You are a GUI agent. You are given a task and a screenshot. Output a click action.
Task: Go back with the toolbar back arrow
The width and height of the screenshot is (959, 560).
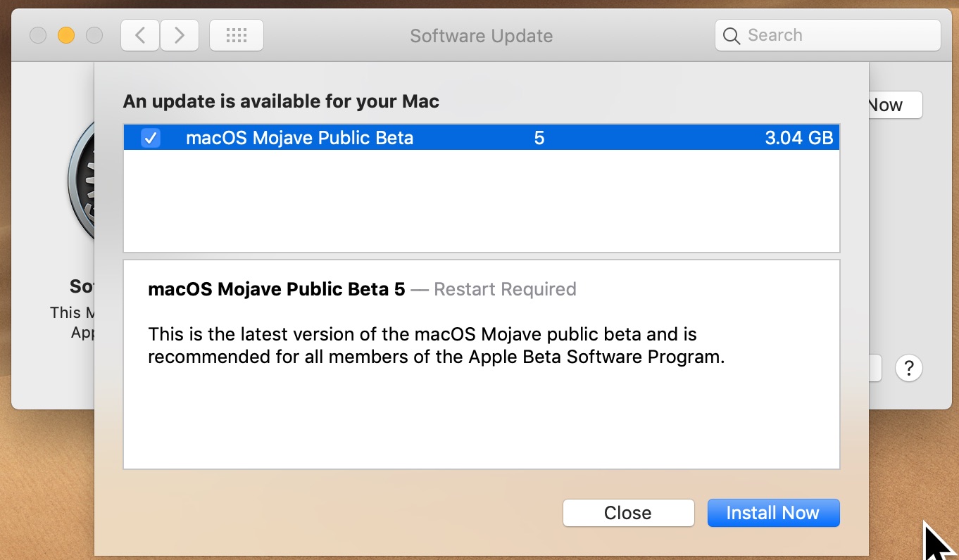coord(140,35)
